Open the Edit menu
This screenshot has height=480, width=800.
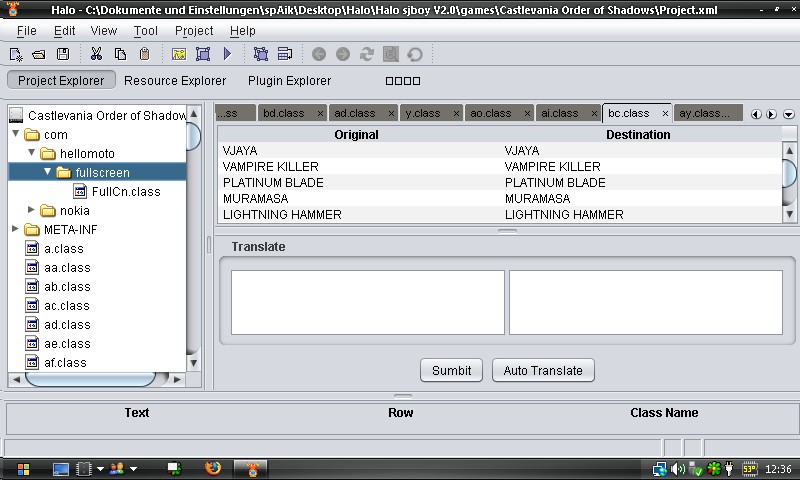(x=64, y=31)
